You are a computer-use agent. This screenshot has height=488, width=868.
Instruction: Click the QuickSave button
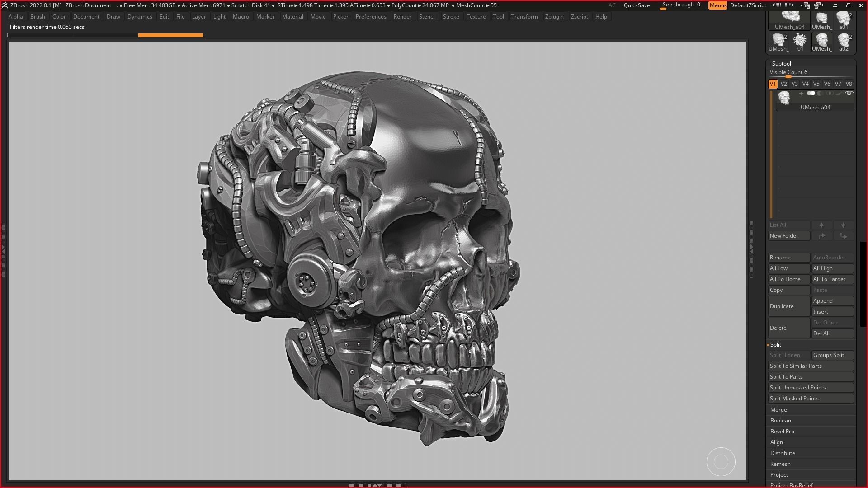click(637, 5)
